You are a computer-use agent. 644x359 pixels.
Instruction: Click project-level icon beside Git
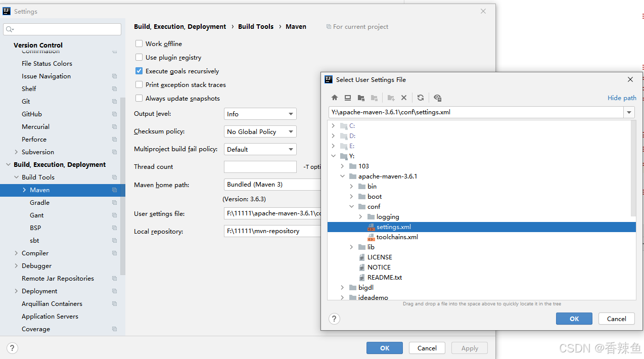coord(115,102)
